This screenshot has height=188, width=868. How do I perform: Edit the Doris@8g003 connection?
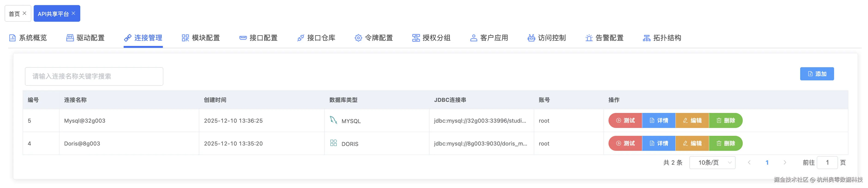(x=692, y=143)
